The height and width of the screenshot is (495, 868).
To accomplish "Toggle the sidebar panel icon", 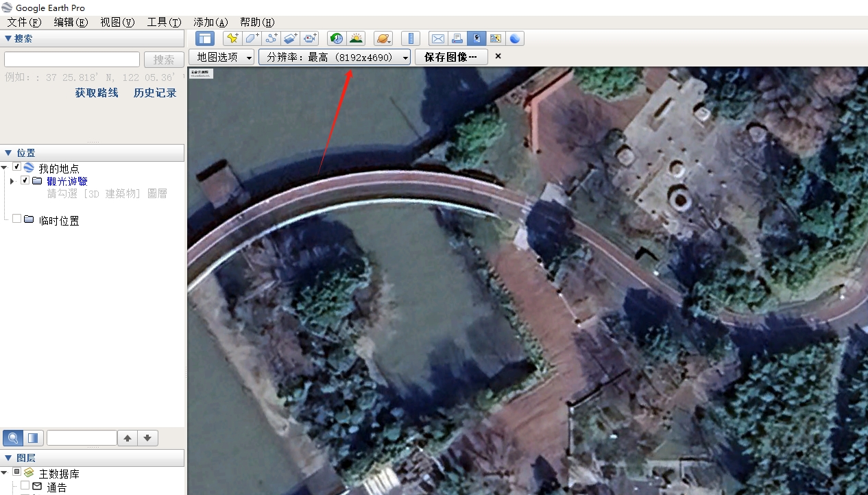I will 205,38.
